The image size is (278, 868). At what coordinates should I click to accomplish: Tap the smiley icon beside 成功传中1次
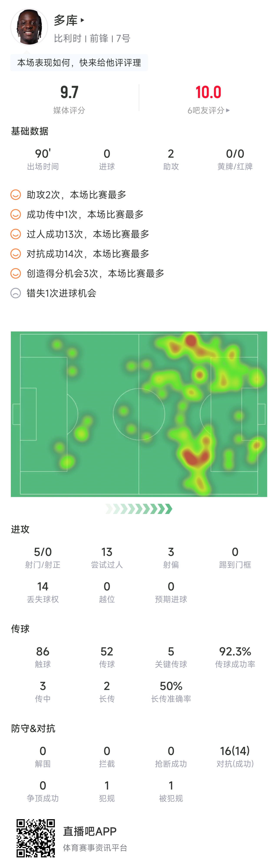pos(15,214)
